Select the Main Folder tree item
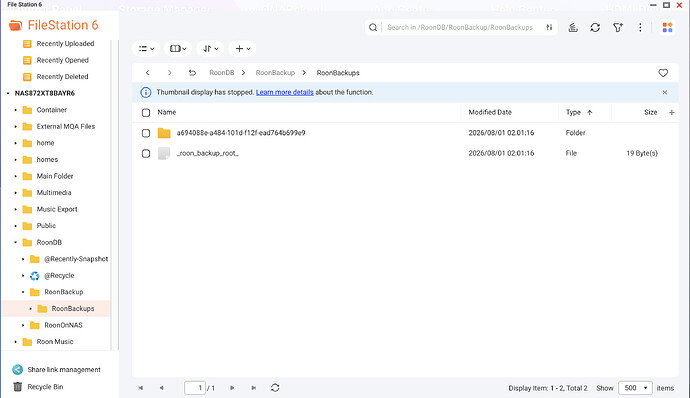Screen dimensions: 690x398 55,176
